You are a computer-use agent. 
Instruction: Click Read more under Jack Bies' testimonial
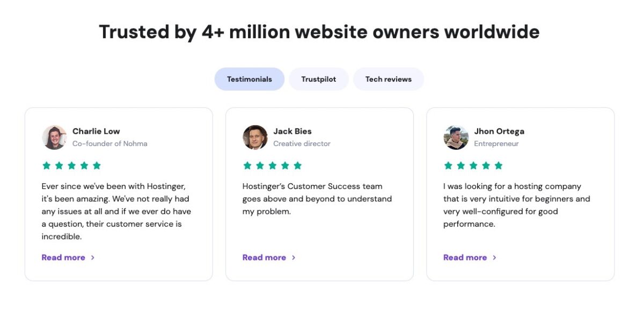(264, 257)
